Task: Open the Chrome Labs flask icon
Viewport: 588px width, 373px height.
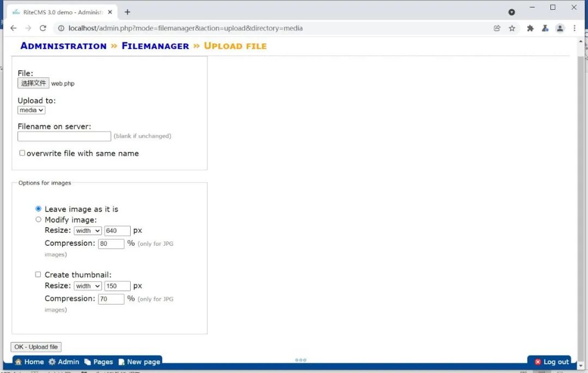Action: coord(545,28)
